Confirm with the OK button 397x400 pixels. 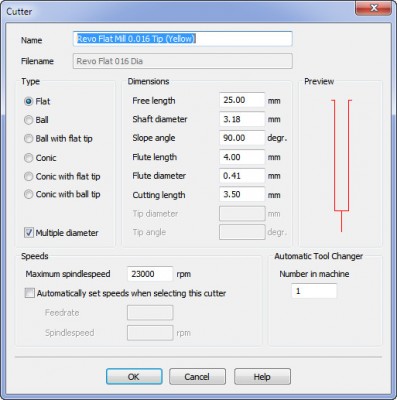point(134,377)
